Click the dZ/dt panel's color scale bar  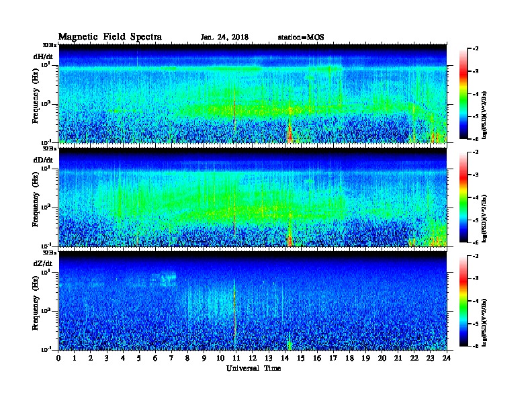pos(463,301)
